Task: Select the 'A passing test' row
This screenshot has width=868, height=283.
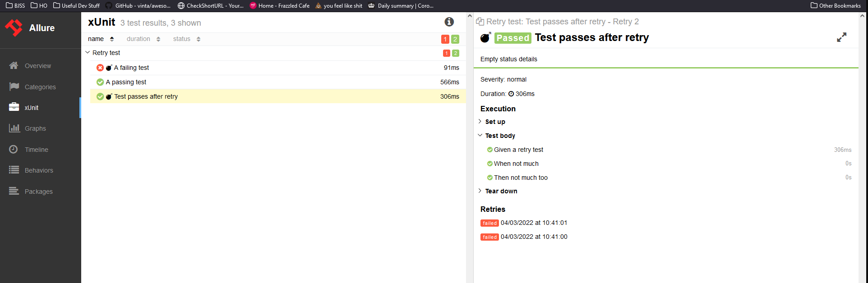Action: pos(278,82)
